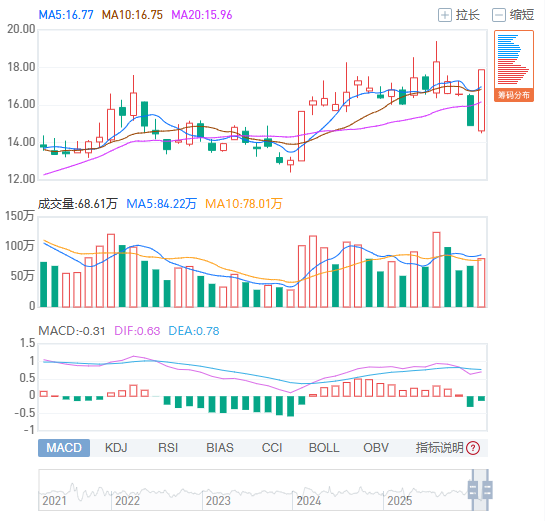
Task: Click the MACD:-0.31 value label
Action: point(72,331)
